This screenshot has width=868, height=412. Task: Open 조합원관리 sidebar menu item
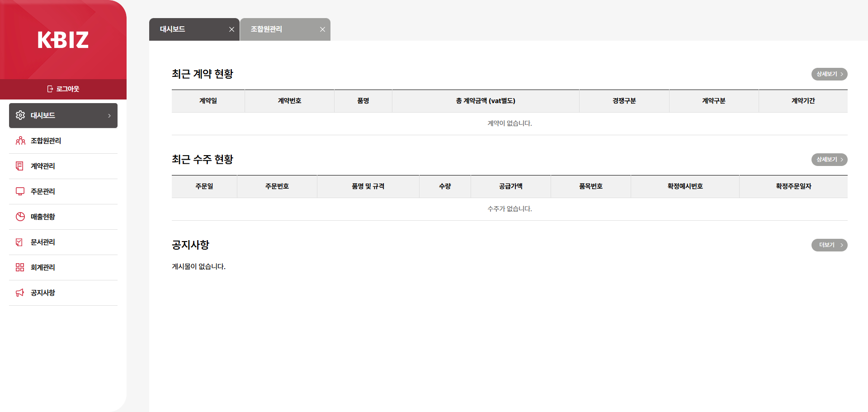[63, 141]
